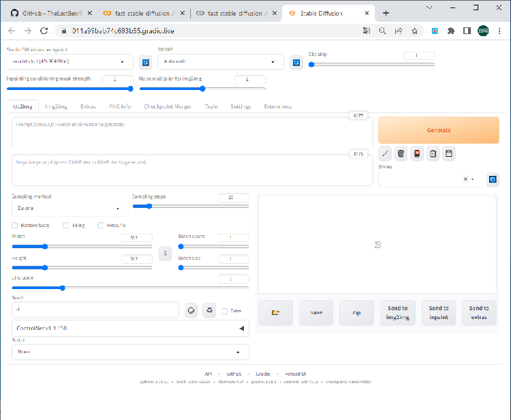Open the Styles dropdown arrow
511x420 pixels.
click(x=473, y=179)
